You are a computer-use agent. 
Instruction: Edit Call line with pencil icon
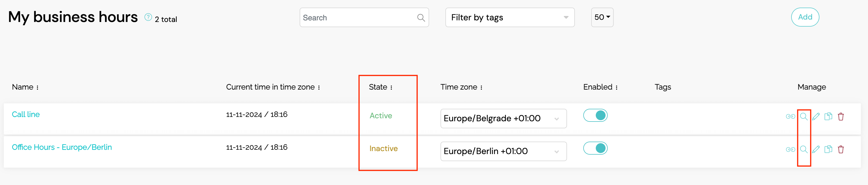pos(816,117)
